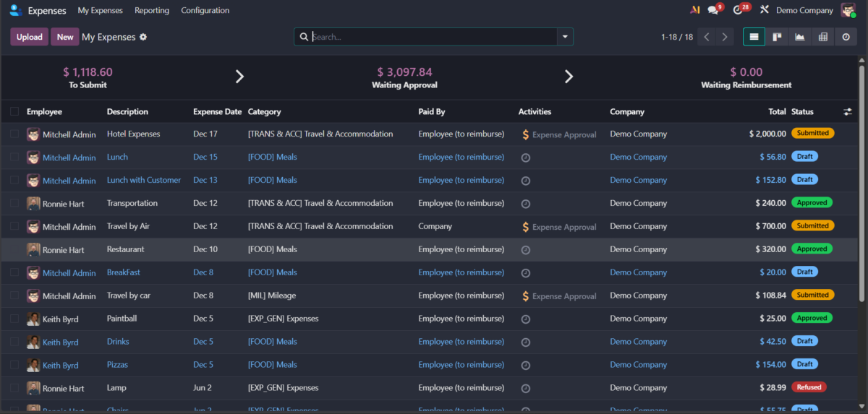Open the Odoo home apps icon

[x=16, y=10]
